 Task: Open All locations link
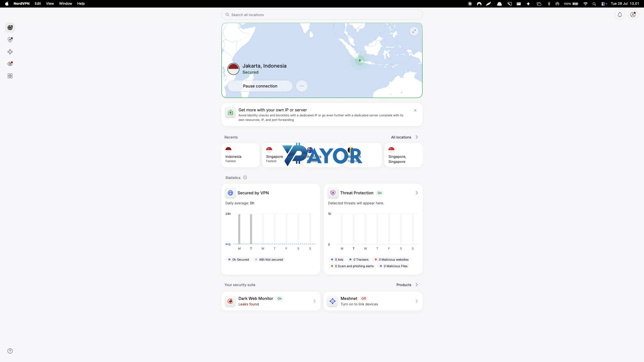(x=401, y=137)
